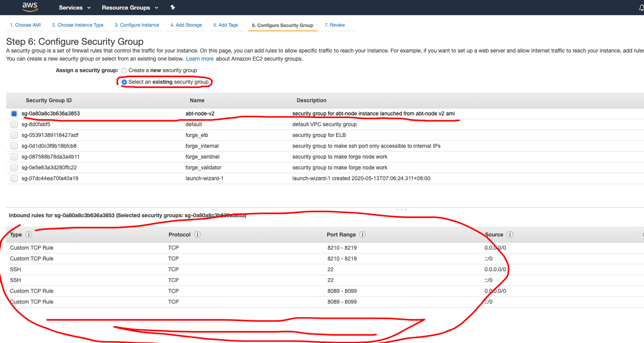Open the notifications bell icon
The width and height of the screenshot is (644, 343).
coord(641,8)
